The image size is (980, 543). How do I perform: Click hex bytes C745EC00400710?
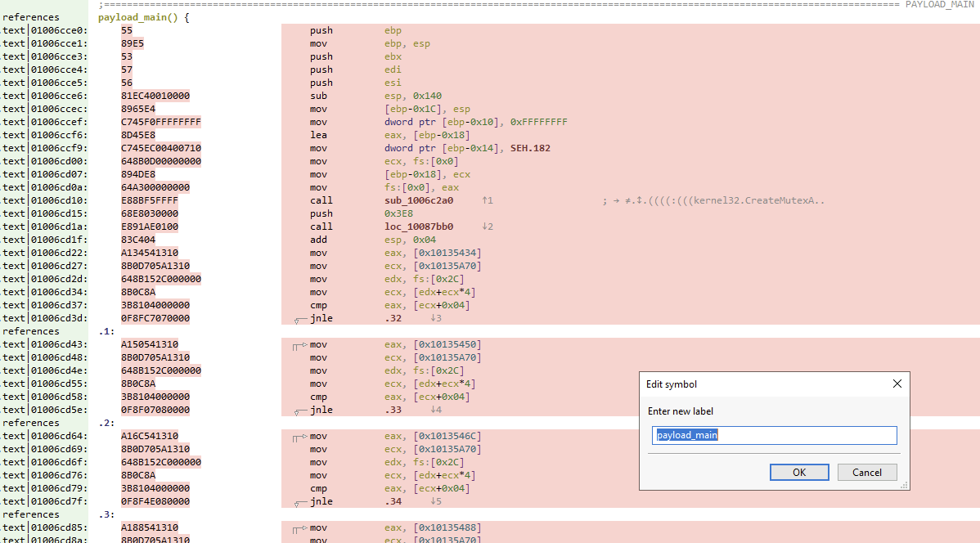pos(161,148)
